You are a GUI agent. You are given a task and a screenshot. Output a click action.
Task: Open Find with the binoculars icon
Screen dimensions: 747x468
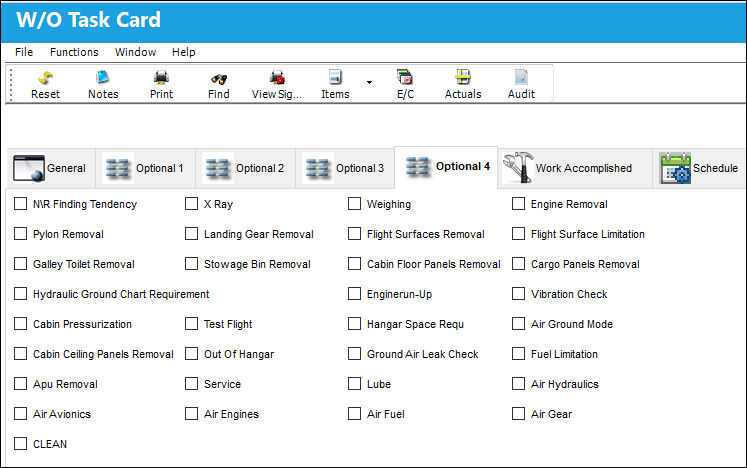[219, 84]
